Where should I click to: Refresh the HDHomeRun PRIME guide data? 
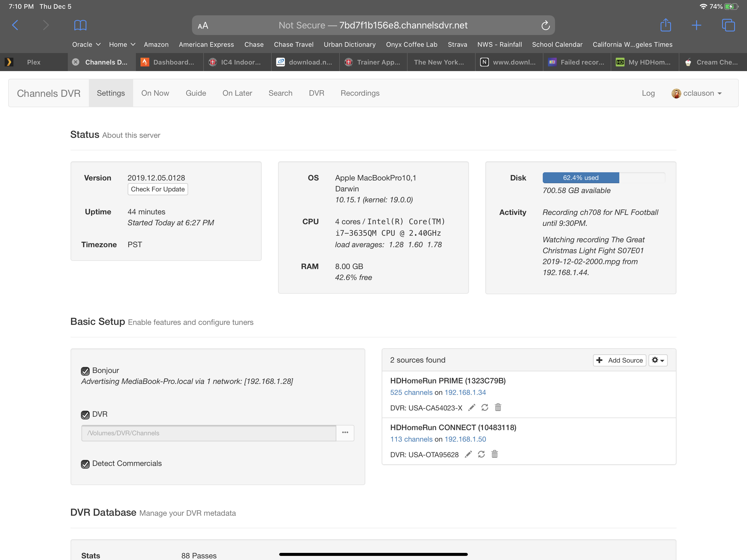point(485,408)
